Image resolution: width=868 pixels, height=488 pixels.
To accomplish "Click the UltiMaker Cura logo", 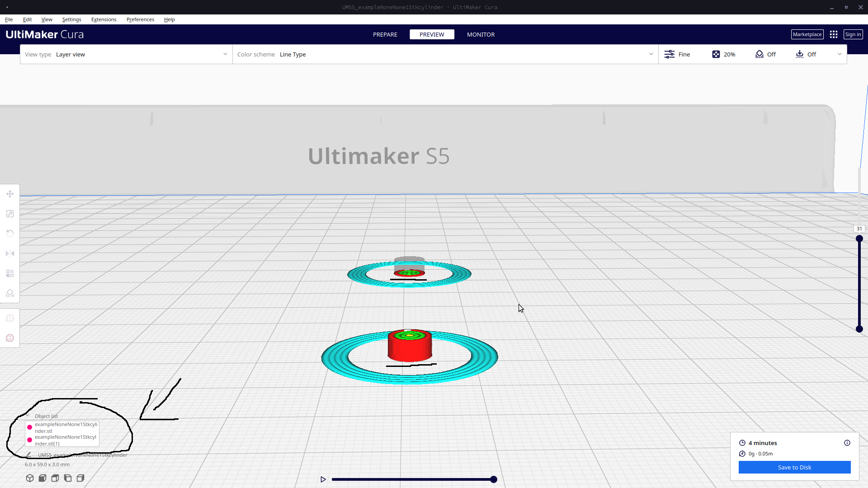I will (45, 34).
